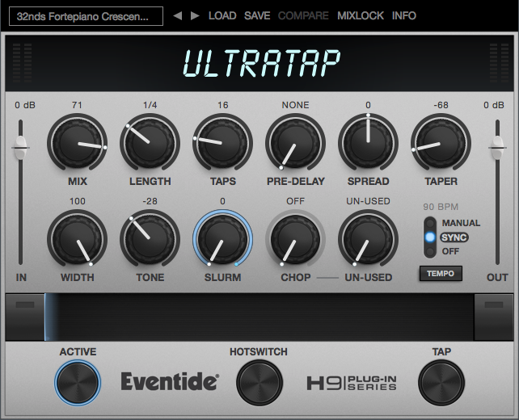This screenshot has height=420, width=519.
Task: Open the preset name field
Action: click(86, 16)
